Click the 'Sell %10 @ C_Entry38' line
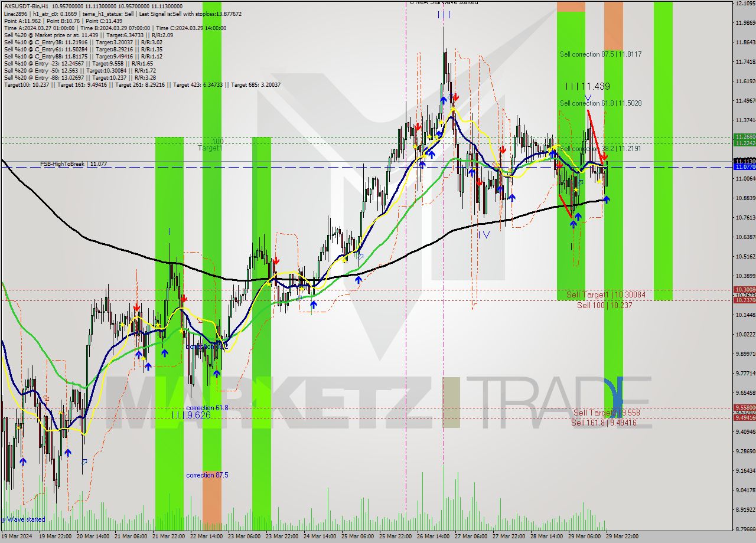Image resolution: width=756 pixels, height=543 pixels. pyautogui.click(x=83, y=42)
